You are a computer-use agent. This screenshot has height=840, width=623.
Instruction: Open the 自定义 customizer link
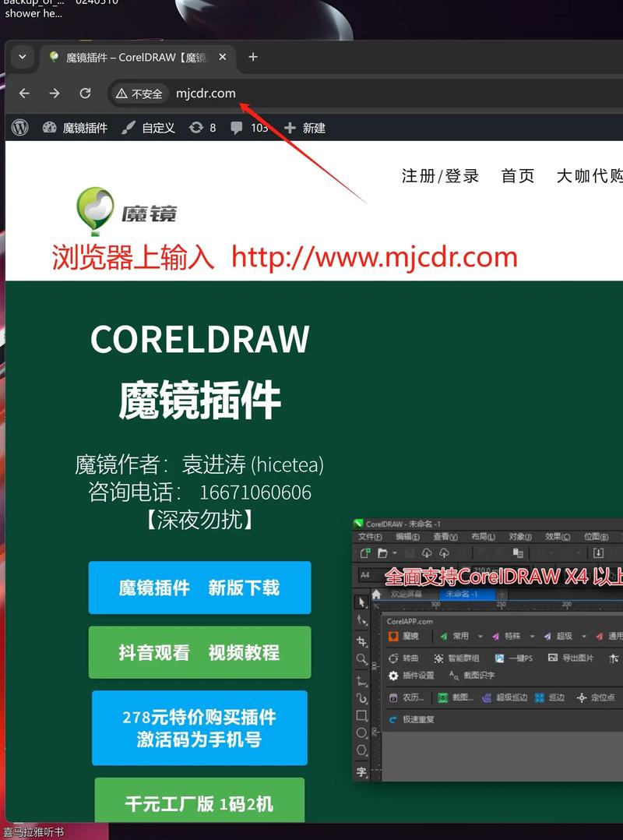[x=148, y=128]
